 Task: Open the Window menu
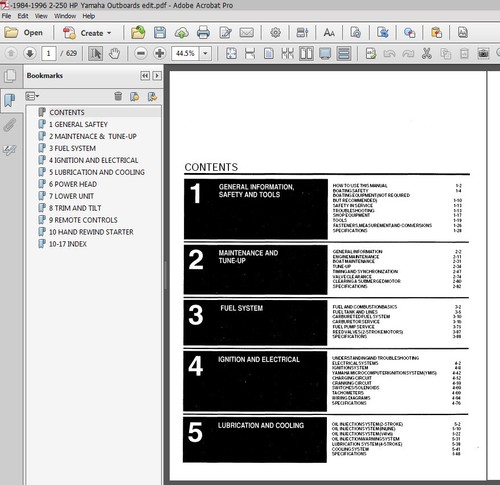click(65, 16)
